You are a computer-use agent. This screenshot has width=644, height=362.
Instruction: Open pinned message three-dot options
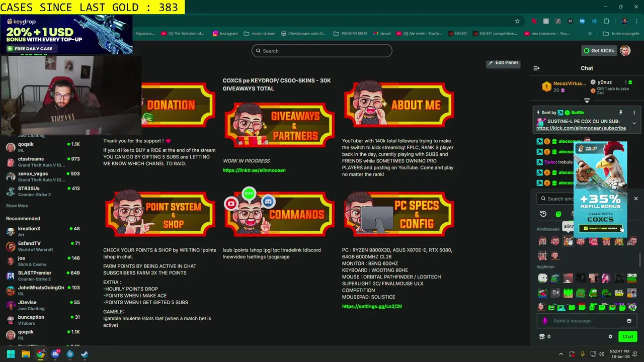pyautogui.click(x=634, y=113)
